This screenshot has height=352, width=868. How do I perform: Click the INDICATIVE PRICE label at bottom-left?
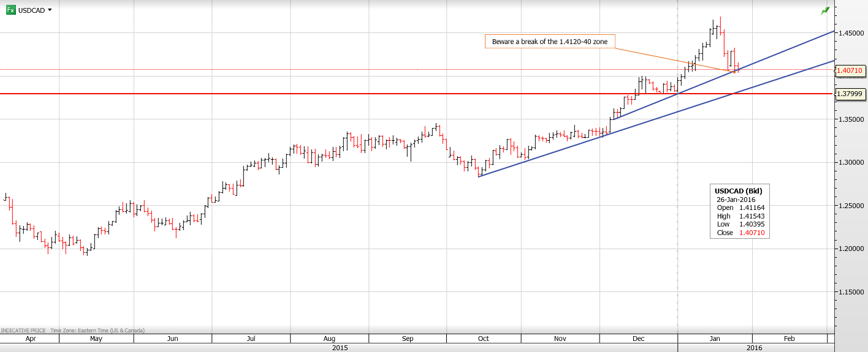23,330
